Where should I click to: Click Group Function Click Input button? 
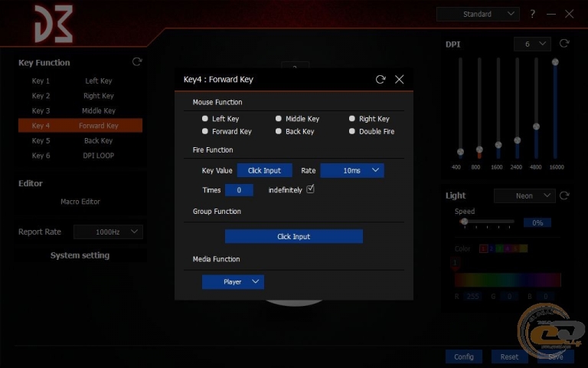pyautogui.click(x=294, y=237)
